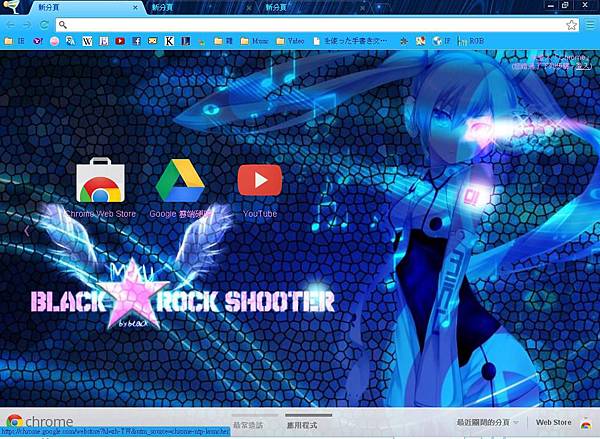Go forward with the forward arrow

(x=27, y=25)
